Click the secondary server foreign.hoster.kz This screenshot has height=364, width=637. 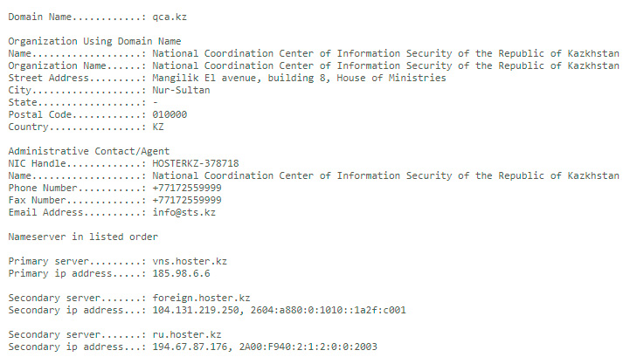(x=201, y=298)
